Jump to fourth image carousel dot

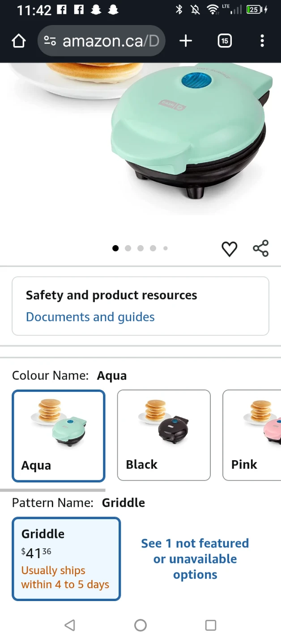pyautogui.click(x=153, y=248)
